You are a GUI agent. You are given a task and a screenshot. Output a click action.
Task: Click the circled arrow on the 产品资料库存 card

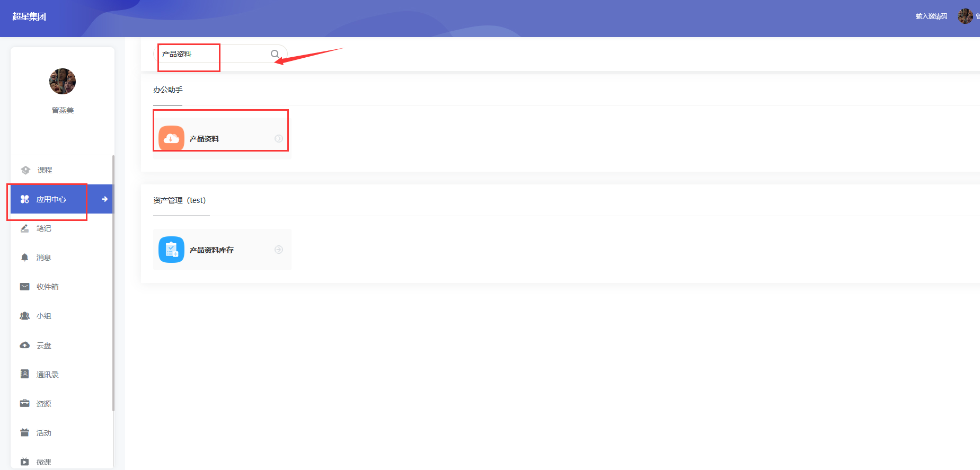(279, 250)
